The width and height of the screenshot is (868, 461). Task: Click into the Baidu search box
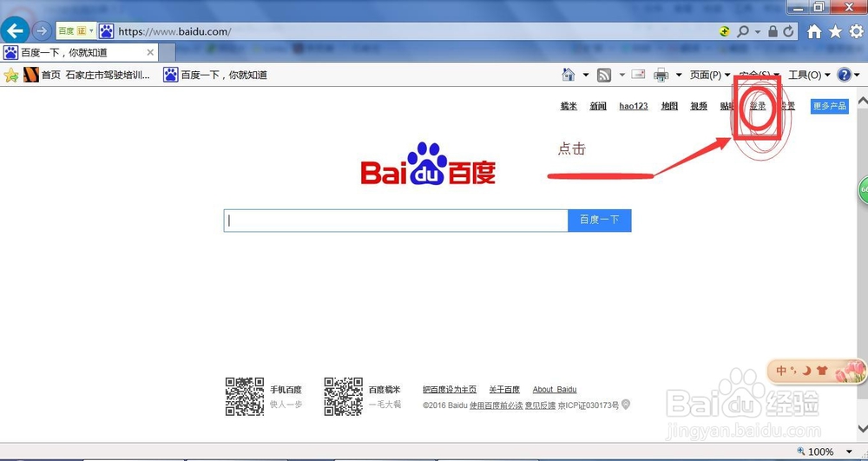pyautogui.click(x=396, y=221)
